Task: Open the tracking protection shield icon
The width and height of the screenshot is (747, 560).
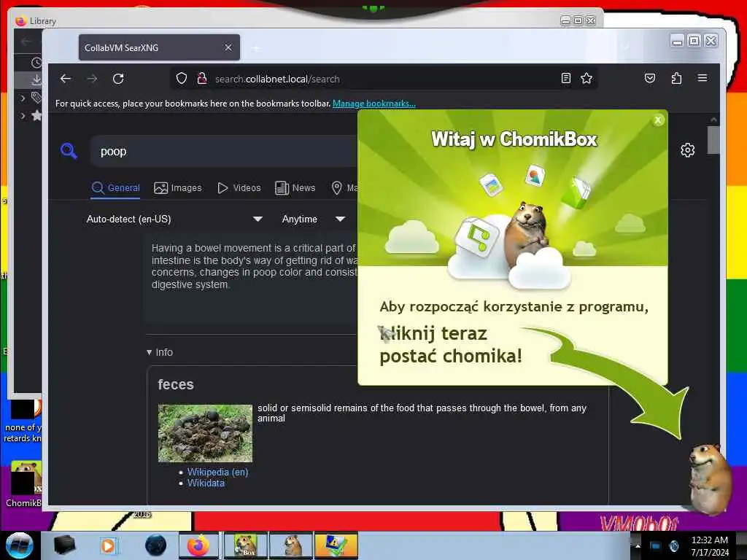Action: point(182,78)
